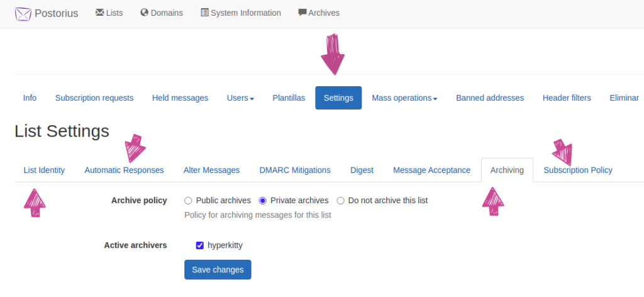Open the Banned addresses page
Screen dimensions: 644x297
click(490, 98)
